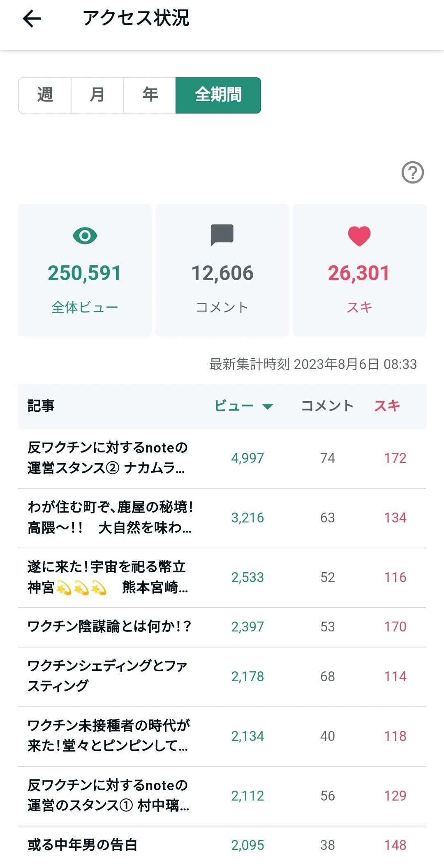Open the help question mark icon
444x868 pixels.
[x=412, y=172]
